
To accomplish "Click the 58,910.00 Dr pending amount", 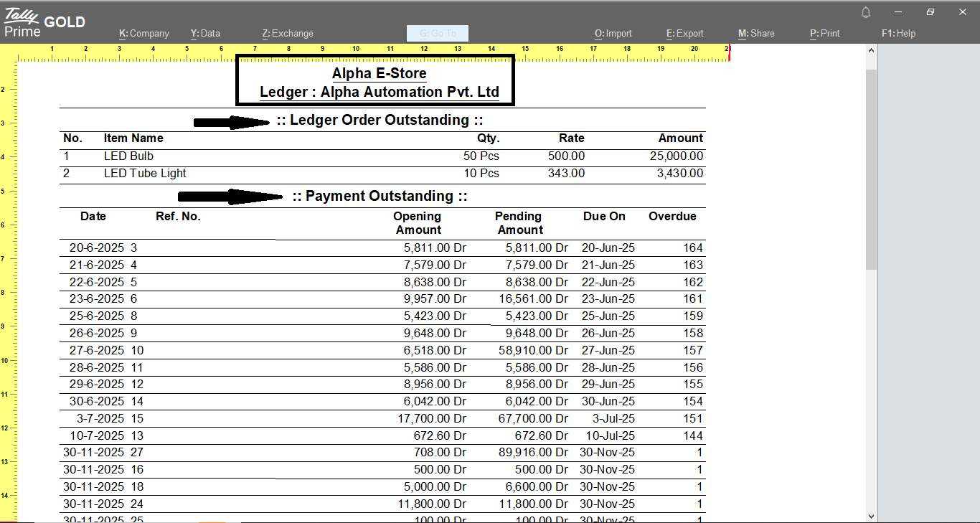I will point(533,350).
